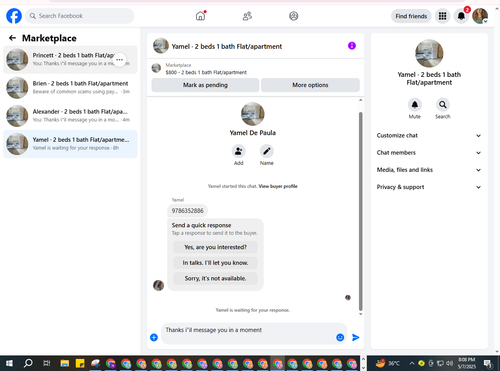The height and width of the screenshot is (371, 500).
Task: Click the Find friends button
Action: click(x=411, y=16)
